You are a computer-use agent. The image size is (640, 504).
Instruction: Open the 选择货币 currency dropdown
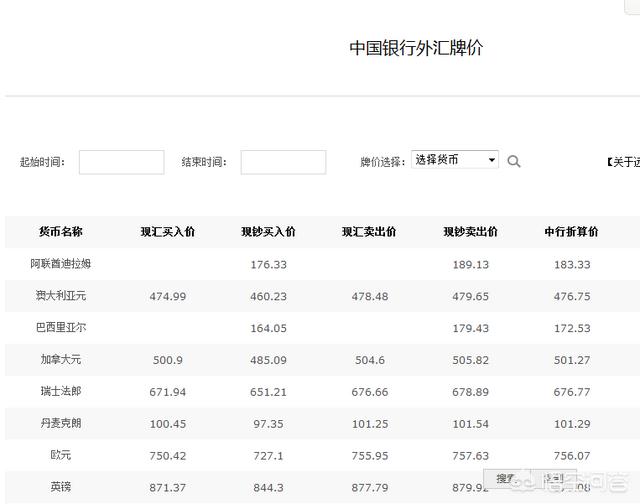[455, 160]
